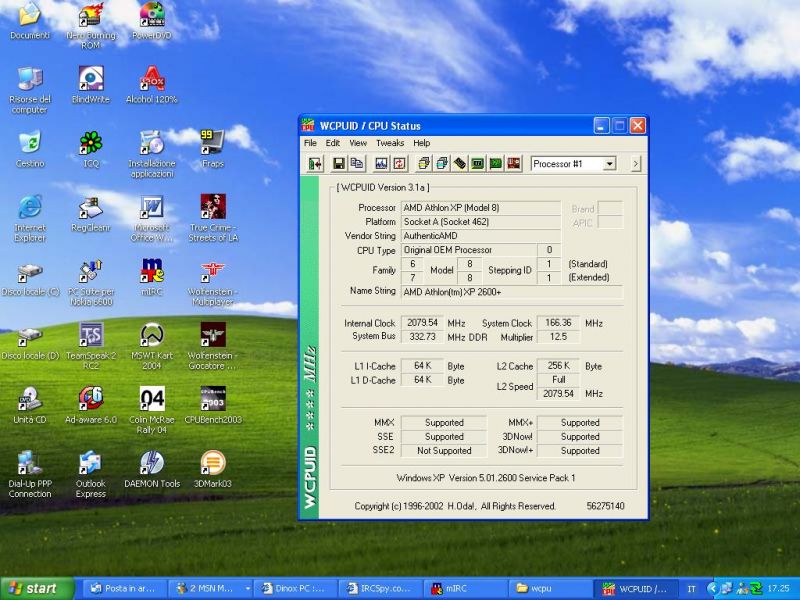Screen dimensions: 800x600
Task: Switch to Dinox PC taskbar button
Action: (295, 588)
